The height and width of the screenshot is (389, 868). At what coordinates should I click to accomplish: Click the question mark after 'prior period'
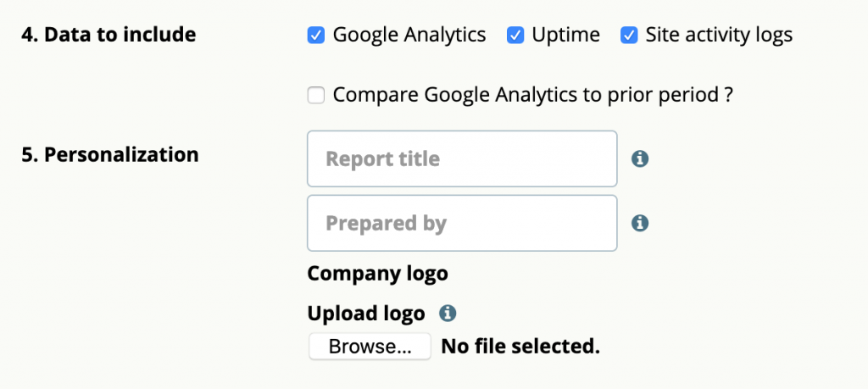pyautogui.click(x=728, y=96)
